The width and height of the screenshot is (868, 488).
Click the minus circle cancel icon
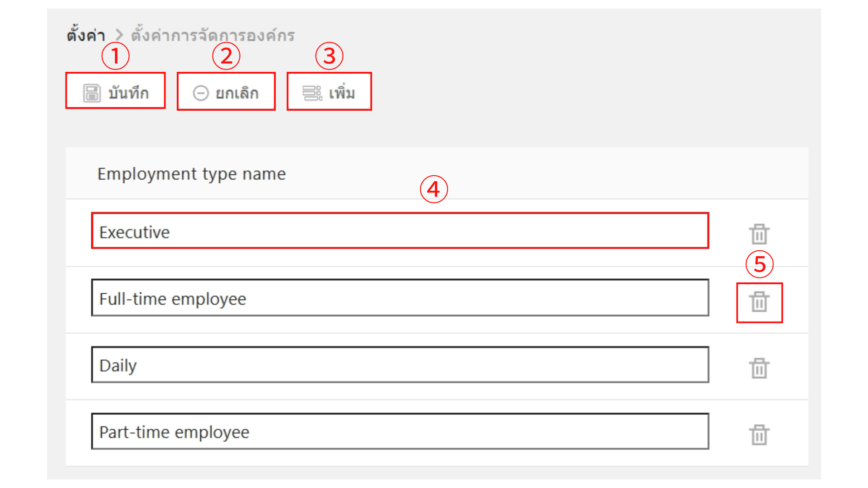pos(201,93)
